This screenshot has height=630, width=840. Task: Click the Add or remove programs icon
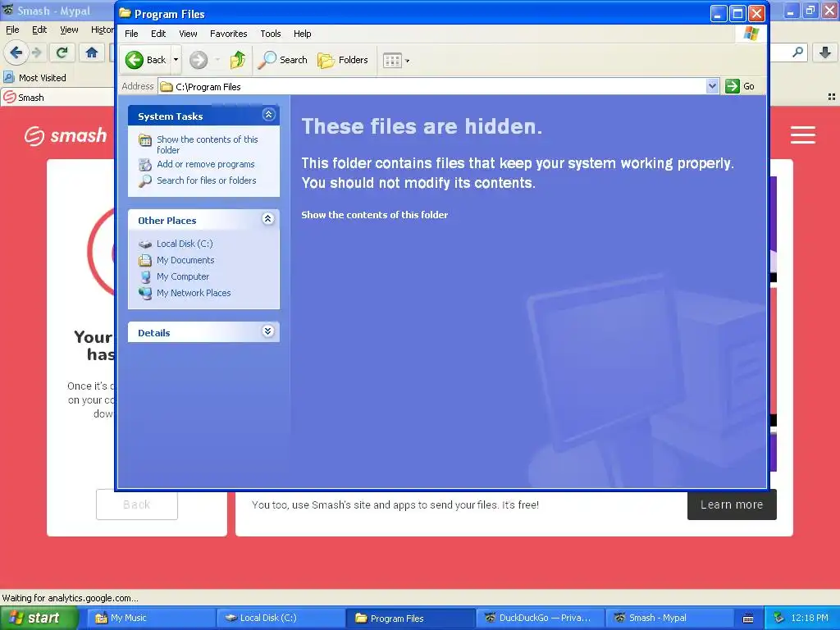145,164
